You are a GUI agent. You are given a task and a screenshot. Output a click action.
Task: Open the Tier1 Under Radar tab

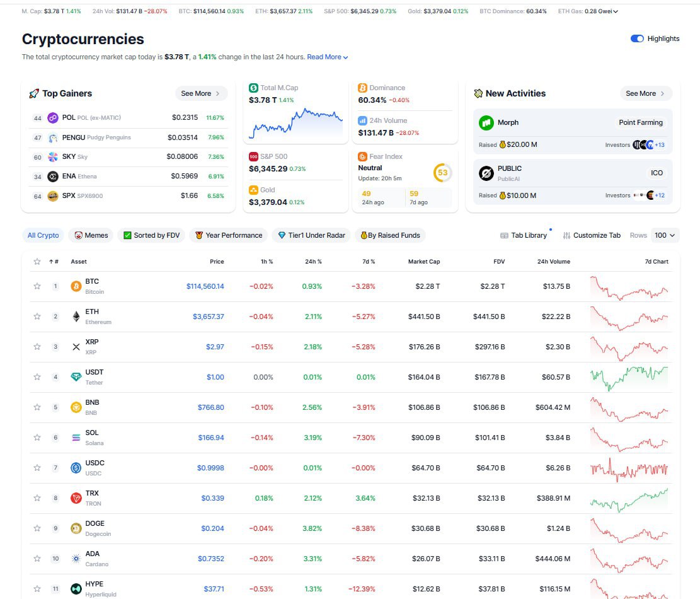tap(312, 235)
